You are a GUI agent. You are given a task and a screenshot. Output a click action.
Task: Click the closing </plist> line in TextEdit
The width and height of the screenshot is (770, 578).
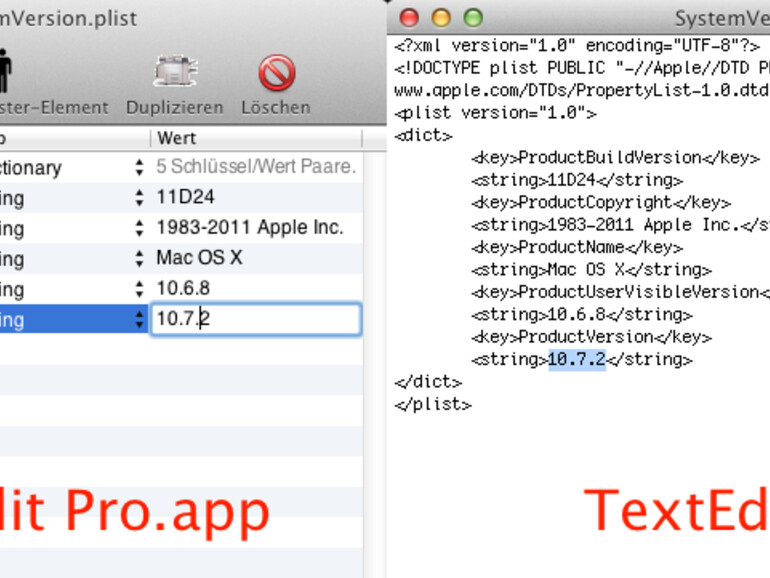(433, 404)
